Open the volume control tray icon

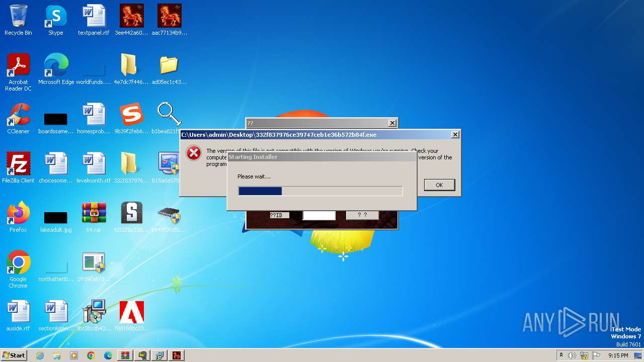pyautogui.click(x=572, y=355)
